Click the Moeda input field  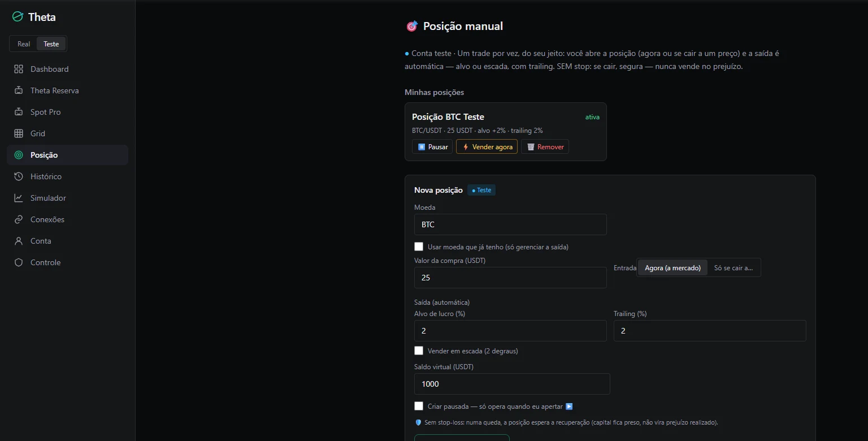click(x=510, y=224)
